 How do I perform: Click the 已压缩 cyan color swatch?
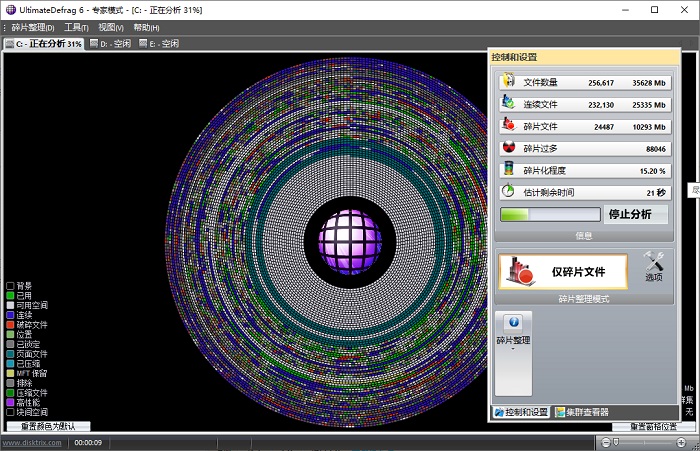coord(10,364)
